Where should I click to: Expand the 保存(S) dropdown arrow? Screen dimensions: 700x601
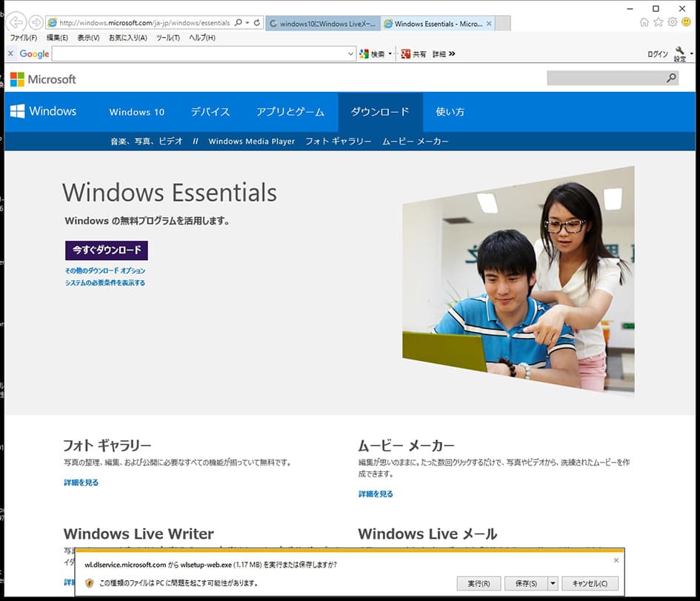pos(553,583)
